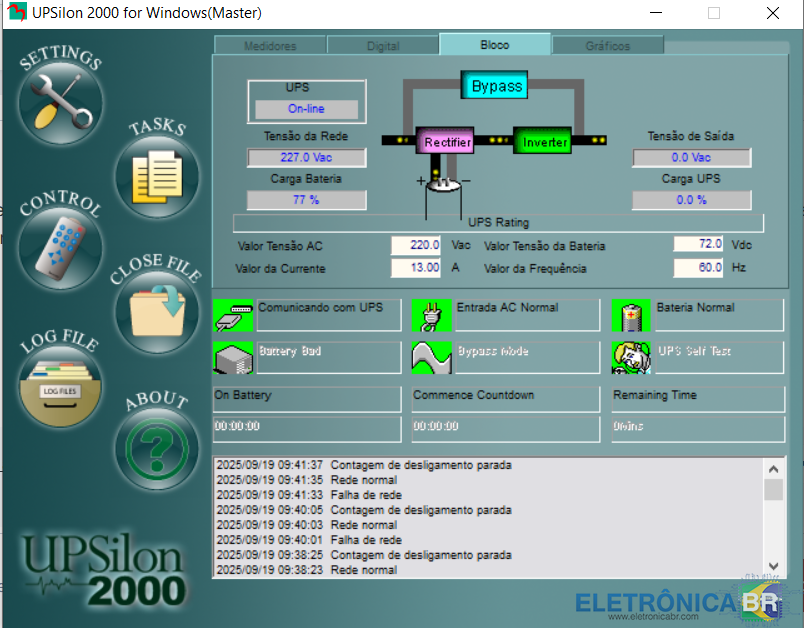Screen dimensions: 804x628
Task: Switch to the Medidores tab
Action: (x=270, y=46)
